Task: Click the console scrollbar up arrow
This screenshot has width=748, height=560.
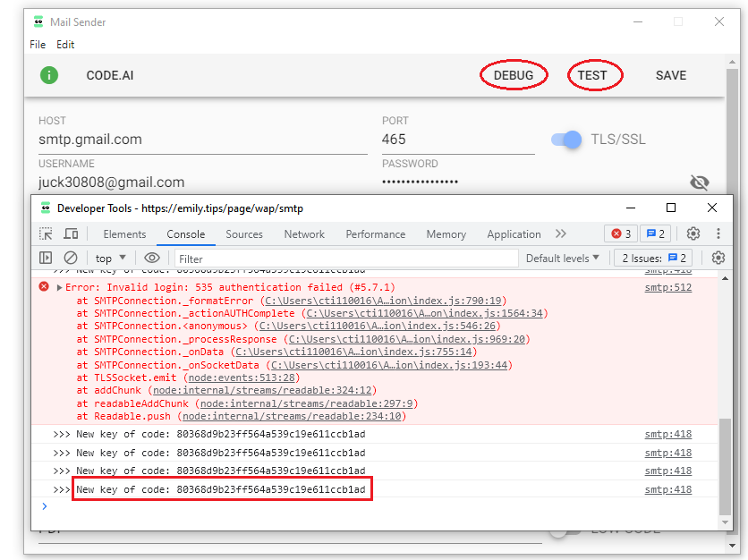Action: click(x=725, y=278)
